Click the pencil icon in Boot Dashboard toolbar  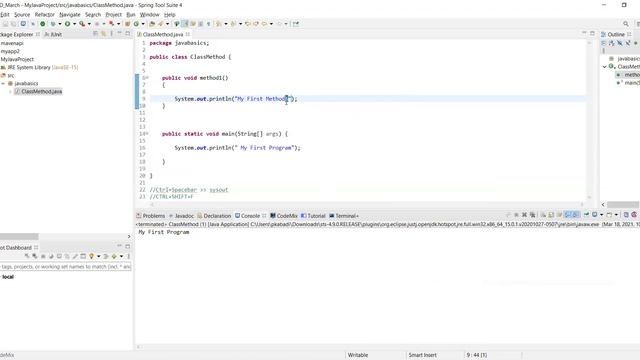(75, 256)
